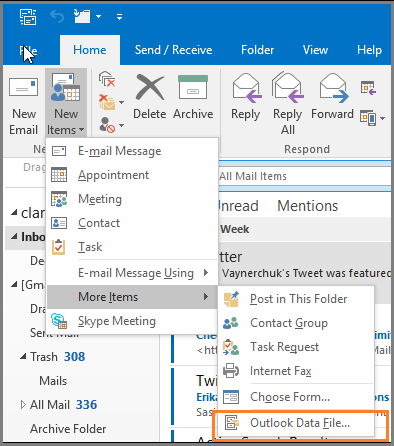The height and width of the screenshot is (446, 394).
Task: Select the Mails subfolder
Action: click(x=53, y=381)
